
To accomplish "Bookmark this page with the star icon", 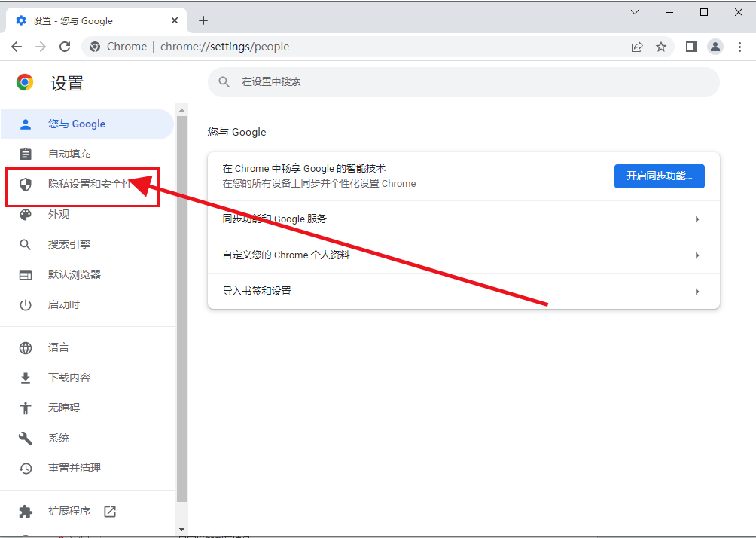I will click(x=661, y=47).
